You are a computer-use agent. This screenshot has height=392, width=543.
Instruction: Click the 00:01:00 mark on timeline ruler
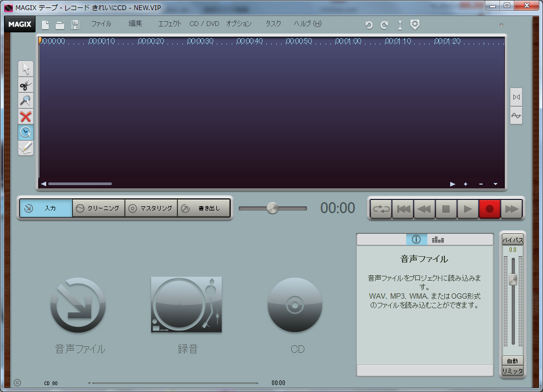pos(348,41)
